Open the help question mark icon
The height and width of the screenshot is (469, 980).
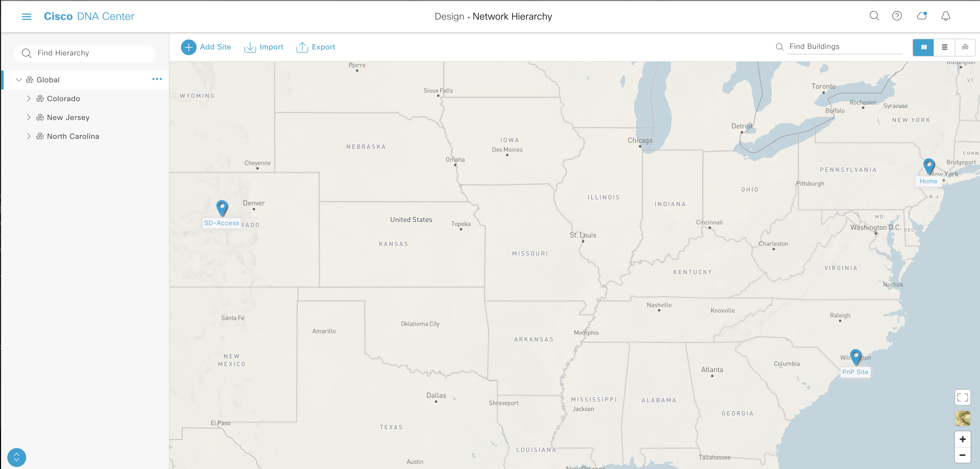pyautogui.click(x=897, y=16)
